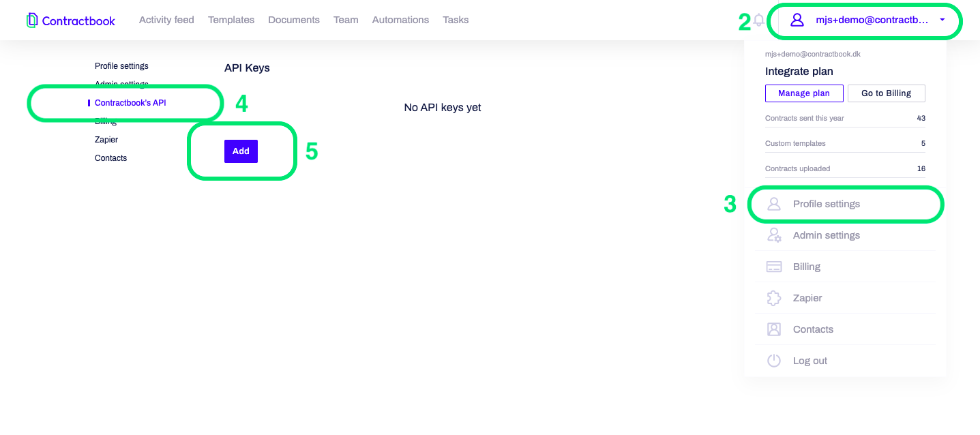Choose Contacts in account dropdown
The image size is (980, 435).
845,329
